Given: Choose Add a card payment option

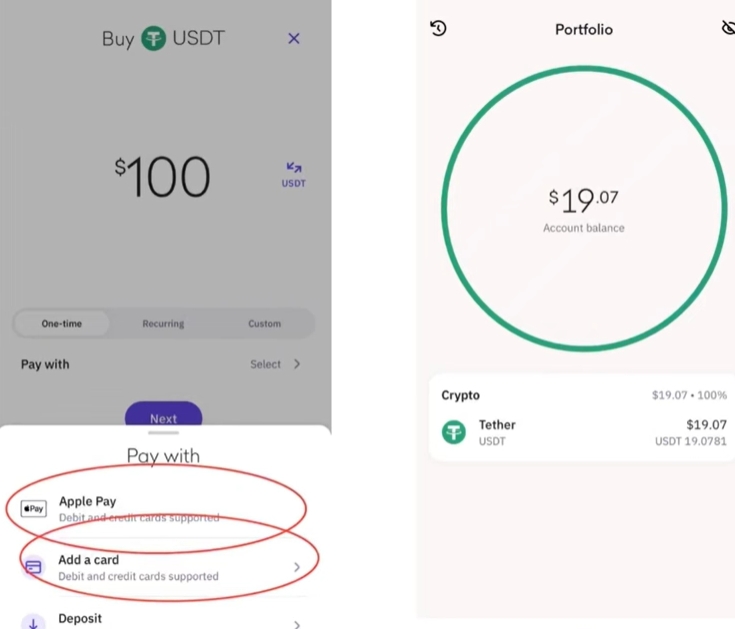Looking at the screenshot, I should 163,567.
